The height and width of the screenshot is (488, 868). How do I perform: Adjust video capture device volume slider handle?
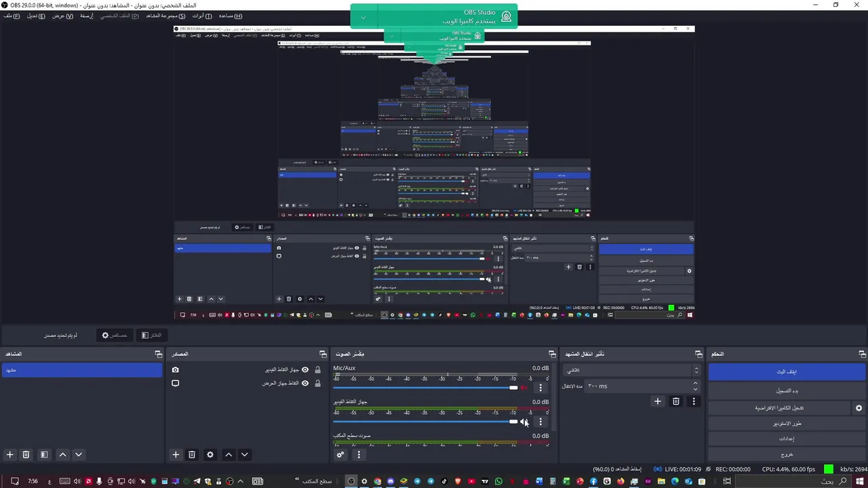coord(513,422)
